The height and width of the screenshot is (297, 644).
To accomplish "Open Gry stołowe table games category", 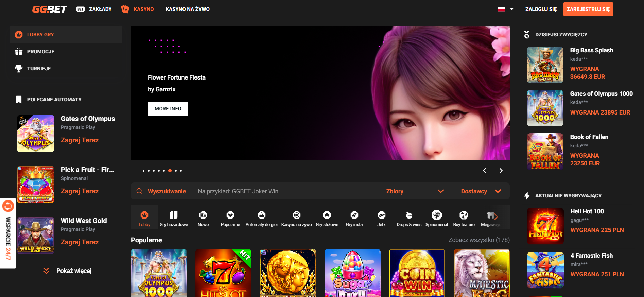I will pos(327,219).
